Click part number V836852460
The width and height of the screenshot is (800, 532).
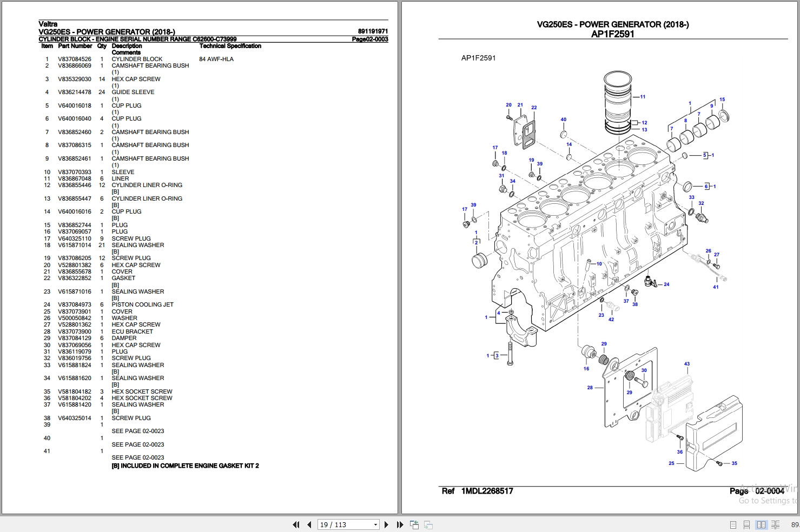pos(75,132)
